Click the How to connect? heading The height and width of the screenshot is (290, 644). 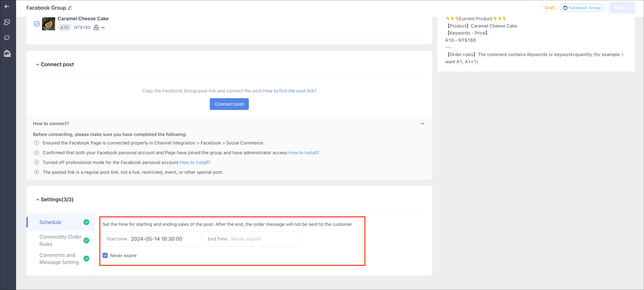point(51,124)
